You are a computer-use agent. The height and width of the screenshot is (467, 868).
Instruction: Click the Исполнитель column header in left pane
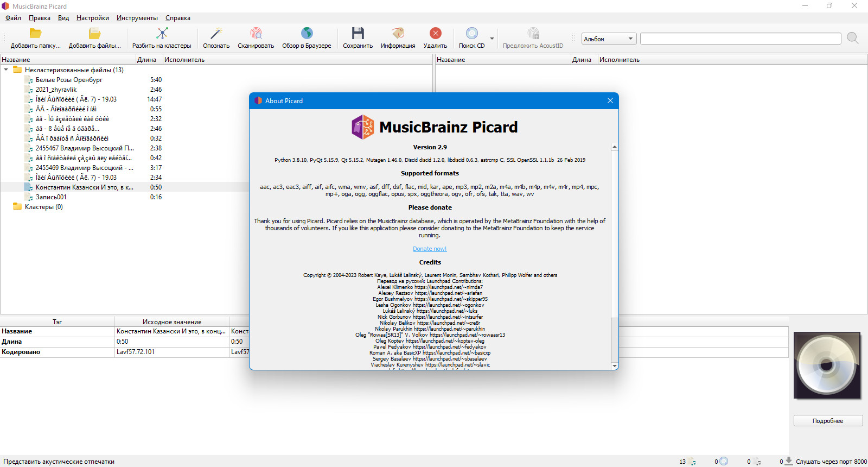pos(297,60)
